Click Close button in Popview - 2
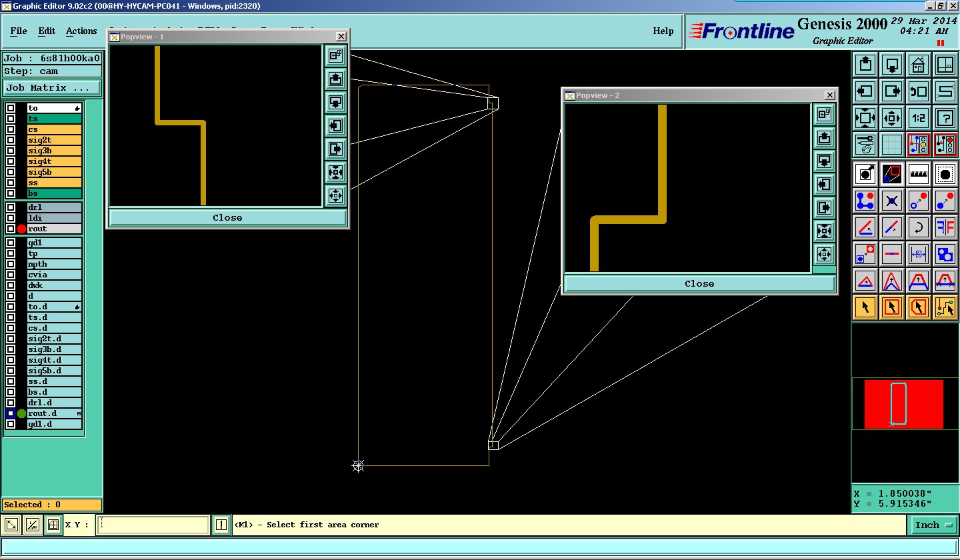This screenshot has height=560, width=960. pyautogui.click(x=699, y=284)
